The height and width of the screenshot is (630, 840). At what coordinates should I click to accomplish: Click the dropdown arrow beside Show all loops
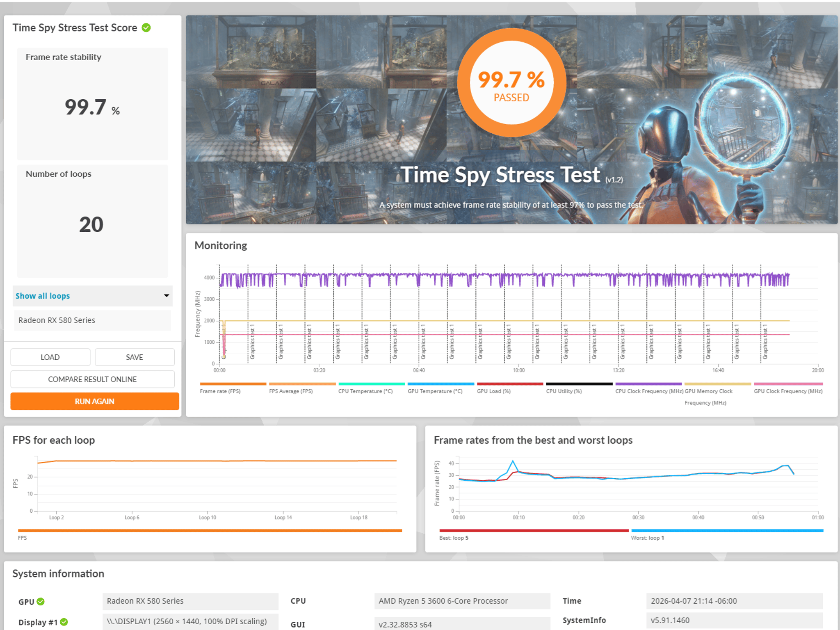[167, 296]
